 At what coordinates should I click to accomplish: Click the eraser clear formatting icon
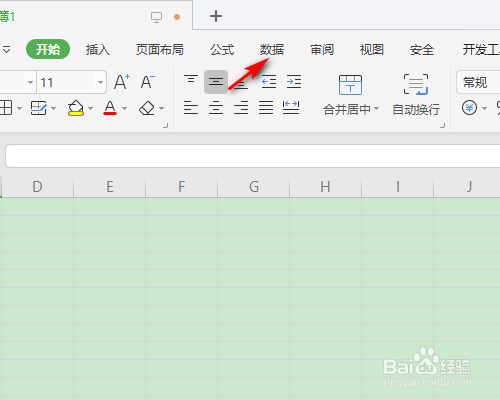click(147, 108)
